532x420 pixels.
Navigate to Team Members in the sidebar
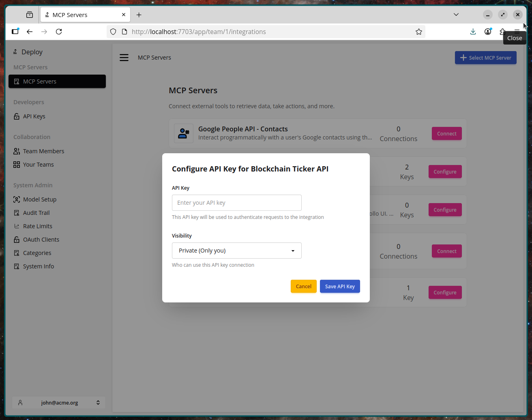coord(43,151)
